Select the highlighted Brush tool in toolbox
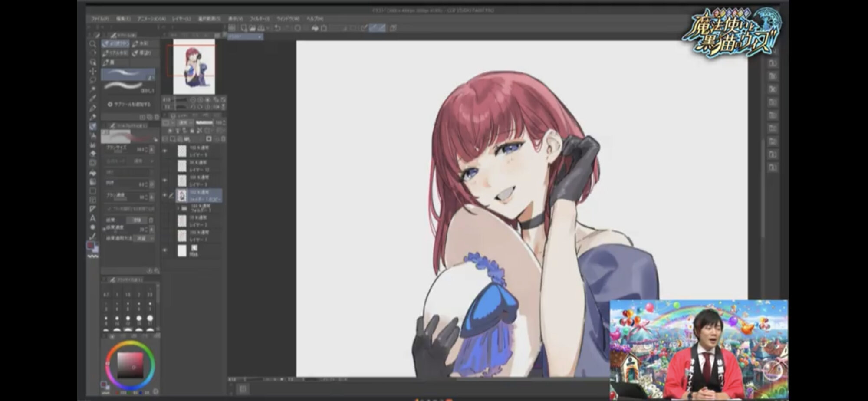Image resolution: width=868 pixels, height=401 pixels. (92, 126)
